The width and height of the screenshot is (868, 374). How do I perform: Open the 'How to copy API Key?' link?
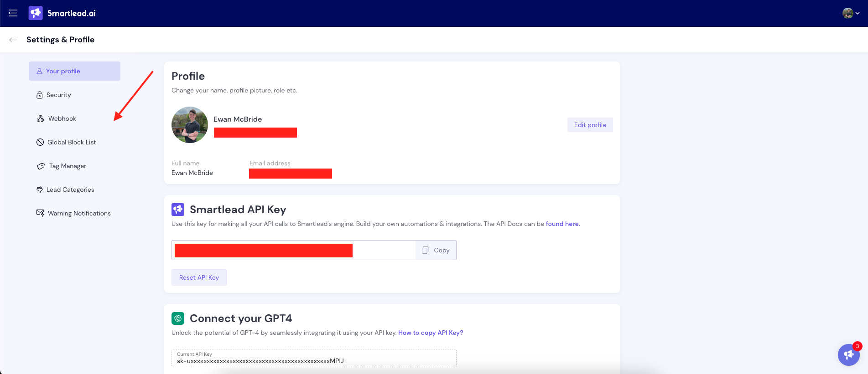(x=430, y=333)
